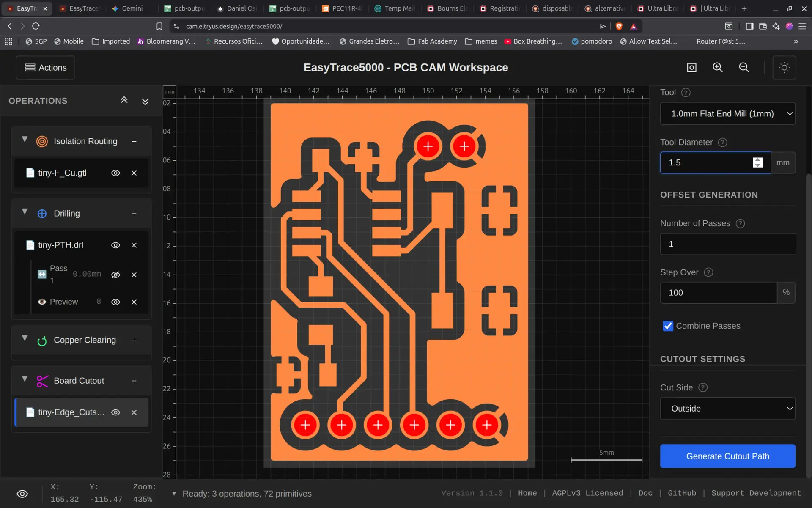Click the fit-to-view icon in header
The height and width of the screenshot is (508, 812).
pos(691,68)
